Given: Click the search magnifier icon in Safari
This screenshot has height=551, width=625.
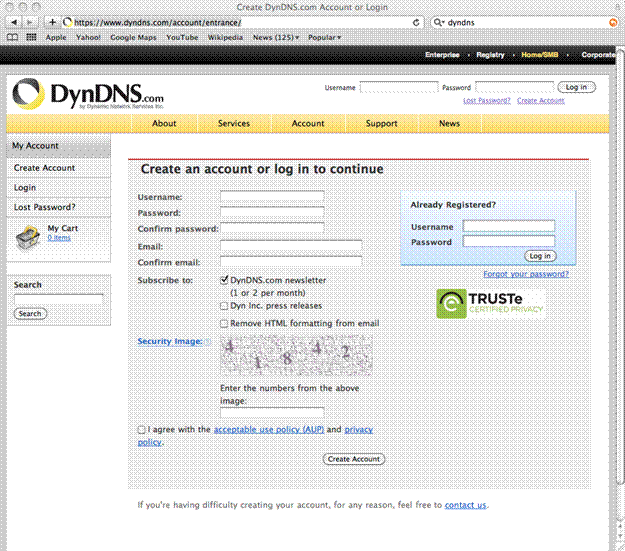Looking at the screenshot, I should [x=438, y=22].
